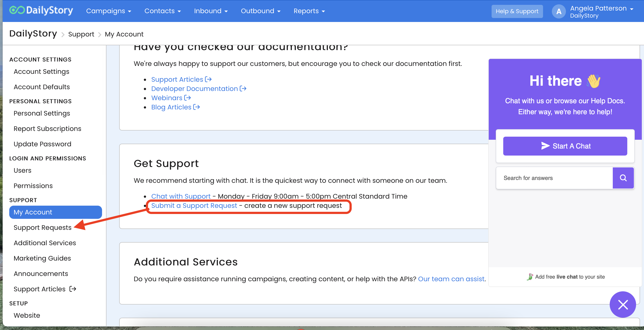This screenshot has height=330, width=644.
Task: Click the DailyStory logo in top bar
Action: [x=41, y=11]
